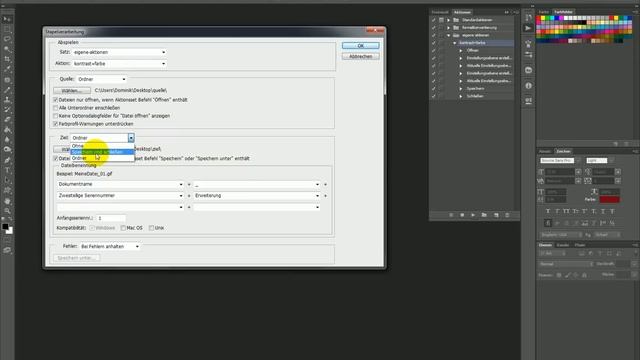
Task: Open the Quelle dropdown
Action: (102, 79)
